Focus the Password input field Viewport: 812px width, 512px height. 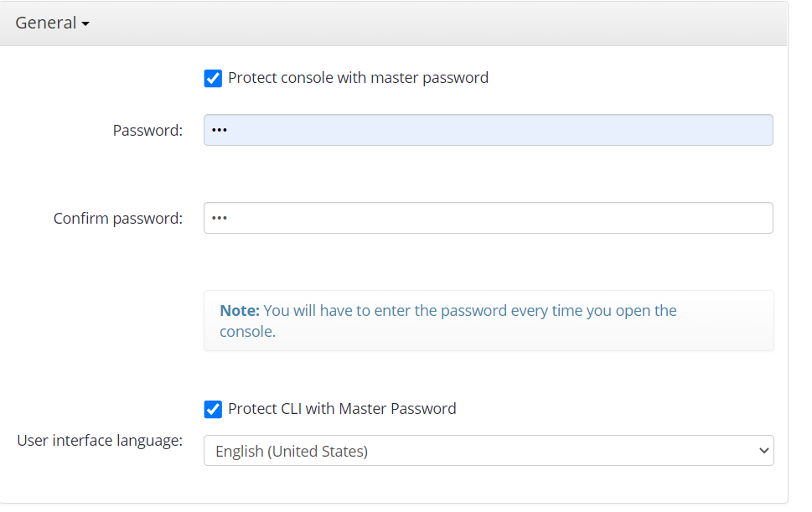[x=489, y=130]
